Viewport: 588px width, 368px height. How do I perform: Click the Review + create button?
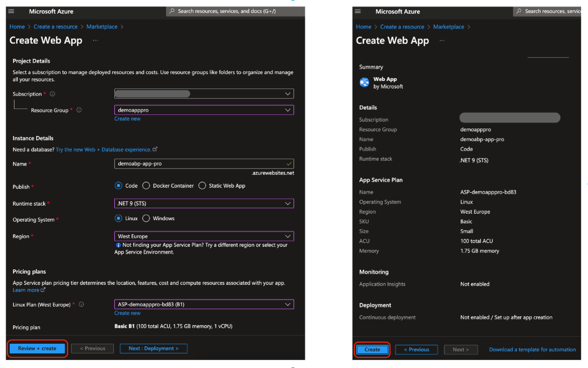pos(37,349)
